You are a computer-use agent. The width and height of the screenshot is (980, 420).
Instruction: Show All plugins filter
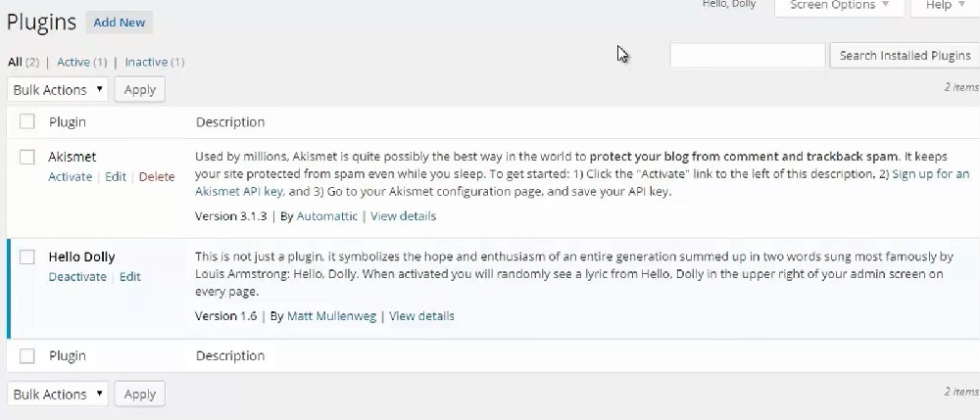(15, 63)
